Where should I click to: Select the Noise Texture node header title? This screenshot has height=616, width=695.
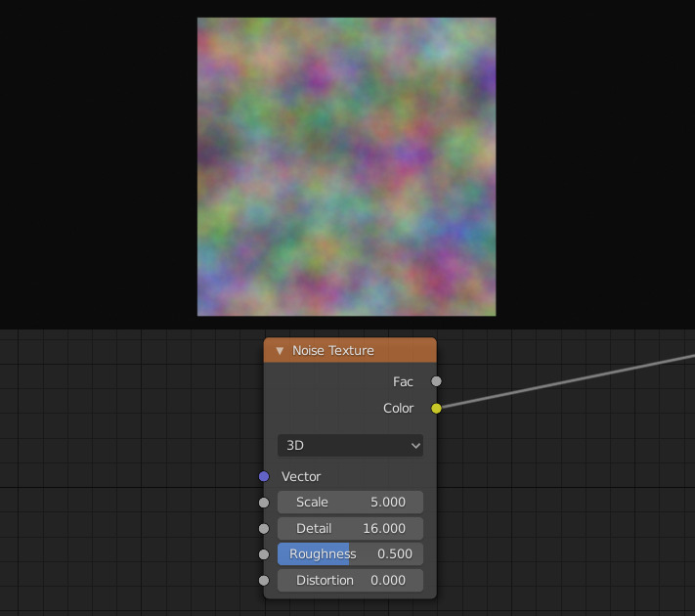(x=332, y=351)
